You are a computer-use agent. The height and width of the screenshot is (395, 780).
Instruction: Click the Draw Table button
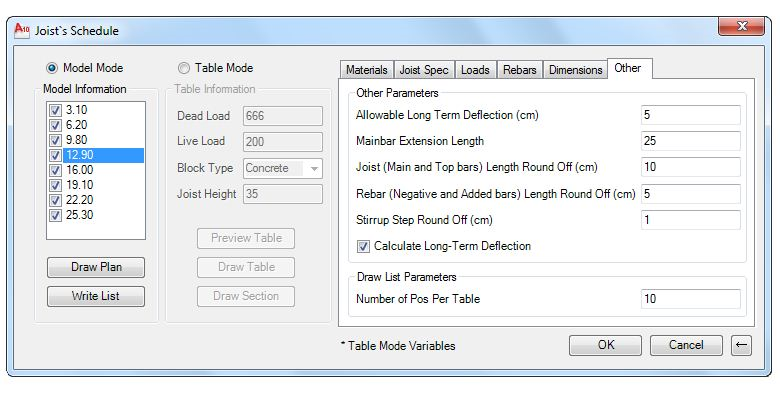[x=246, y=267]
